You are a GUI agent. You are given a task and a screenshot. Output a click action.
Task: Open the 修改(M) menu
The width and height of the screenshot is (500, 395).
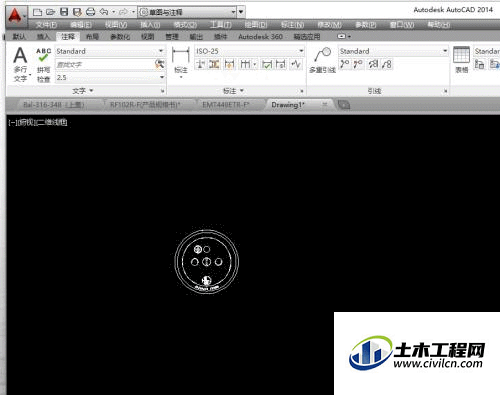329,25
